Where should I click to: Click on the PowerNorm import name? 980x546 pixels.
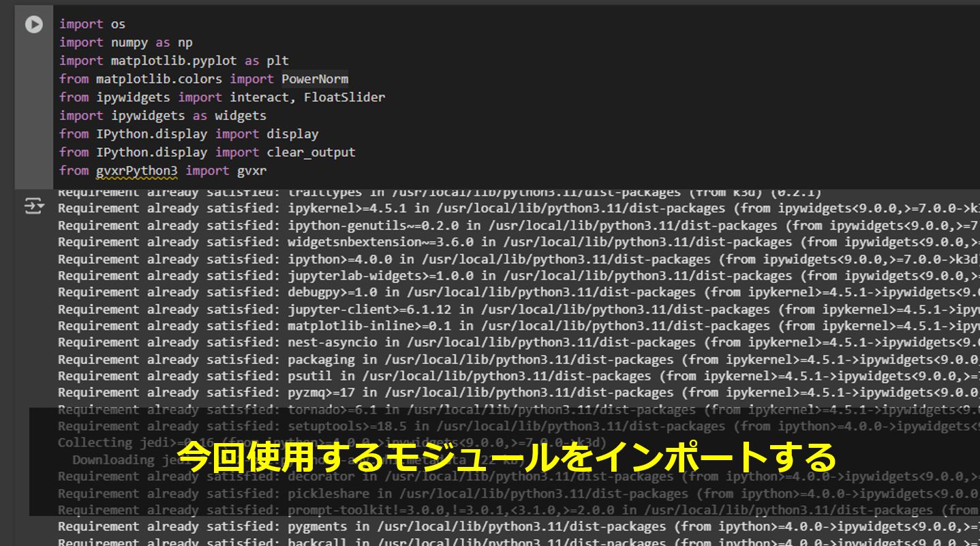pyautogui.click(x=315, y=79)
